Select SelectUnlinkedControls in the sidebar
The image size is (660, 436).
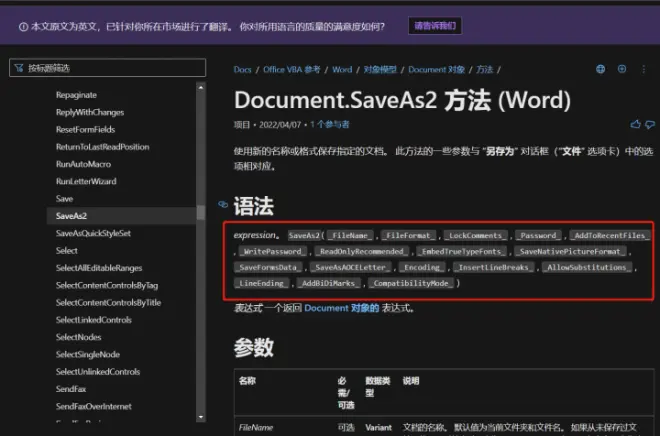pos(98,371)
